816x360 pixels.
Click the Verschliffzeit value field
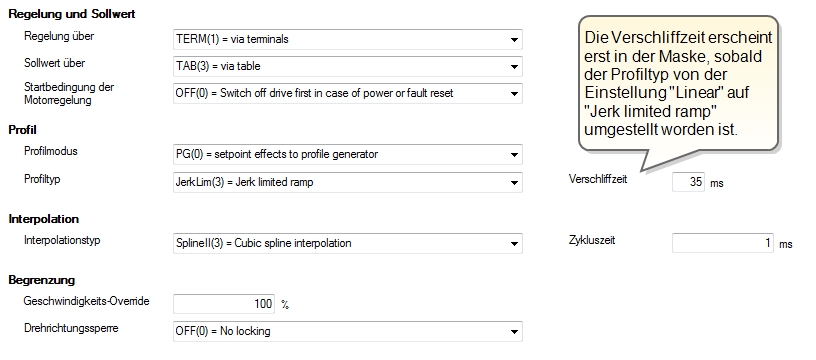coord(688,182)
